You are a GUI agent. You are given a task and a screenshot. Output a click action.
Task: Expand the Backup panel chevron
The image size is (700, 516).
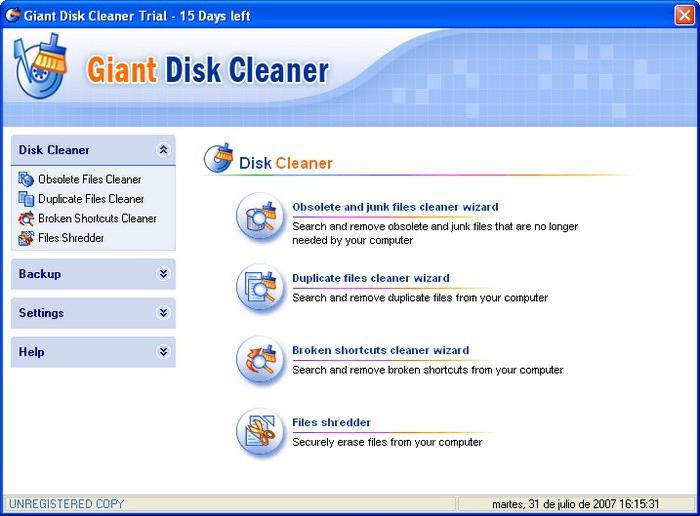[x=163, y=274]
